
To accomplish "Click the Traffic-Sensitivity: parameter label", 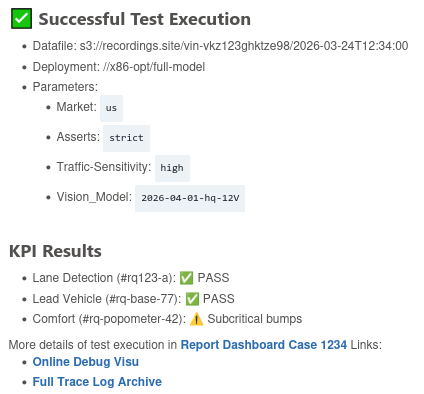I will coord(104,167).
